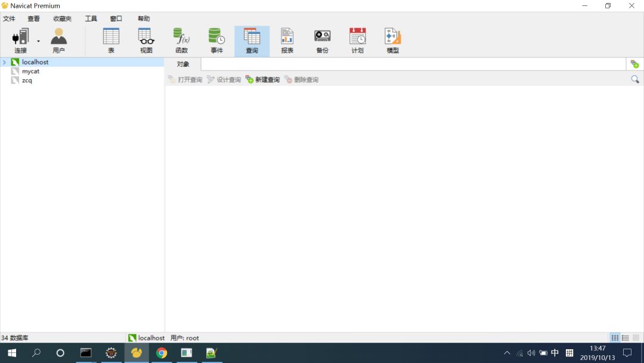The height and width of the screenshot is (363, 644).
Task: Open the volume control in system tray
Action: [x=531, y=353]
